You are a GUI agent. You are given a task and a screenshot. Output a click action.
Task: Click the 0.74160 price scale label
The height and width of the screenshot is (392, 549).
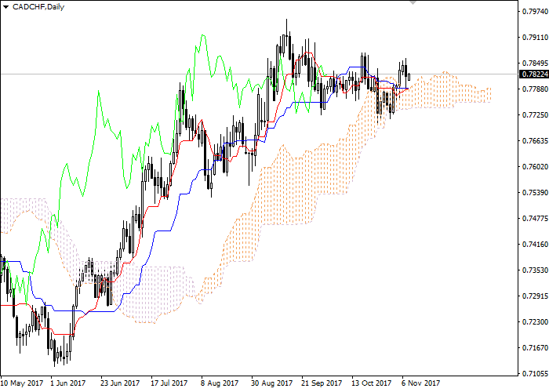[535, 245]
